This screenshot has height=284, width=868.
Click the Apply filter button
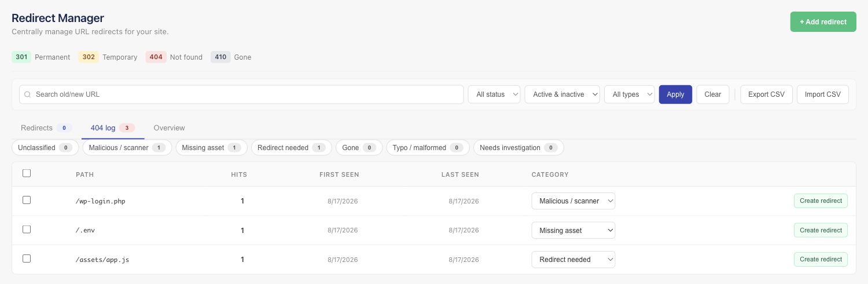click(x=675, y=94)
